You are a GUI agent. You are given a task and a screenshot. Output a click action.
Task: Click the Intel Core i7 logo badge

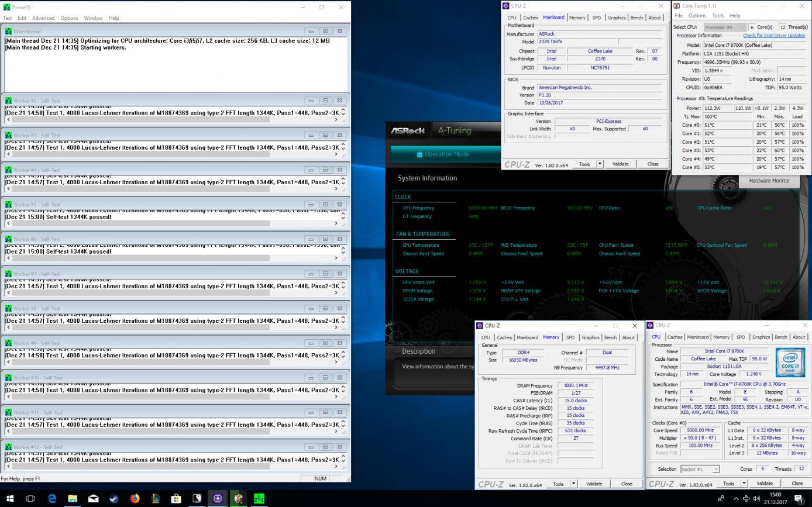[790, 363]
